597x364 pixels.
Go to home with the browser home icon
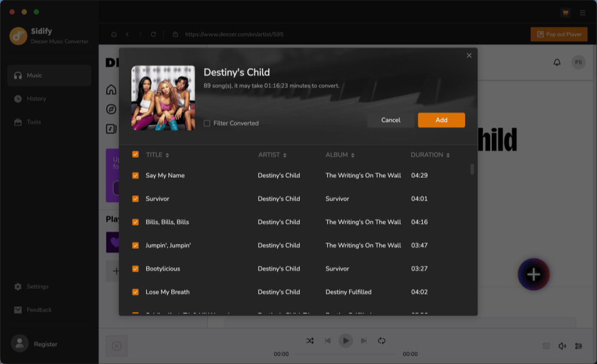[x=114, y=34]
